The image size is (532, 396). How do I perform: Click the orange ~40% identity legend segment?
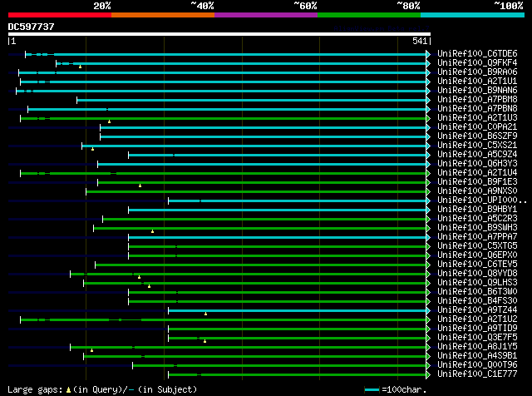point(163,15)
